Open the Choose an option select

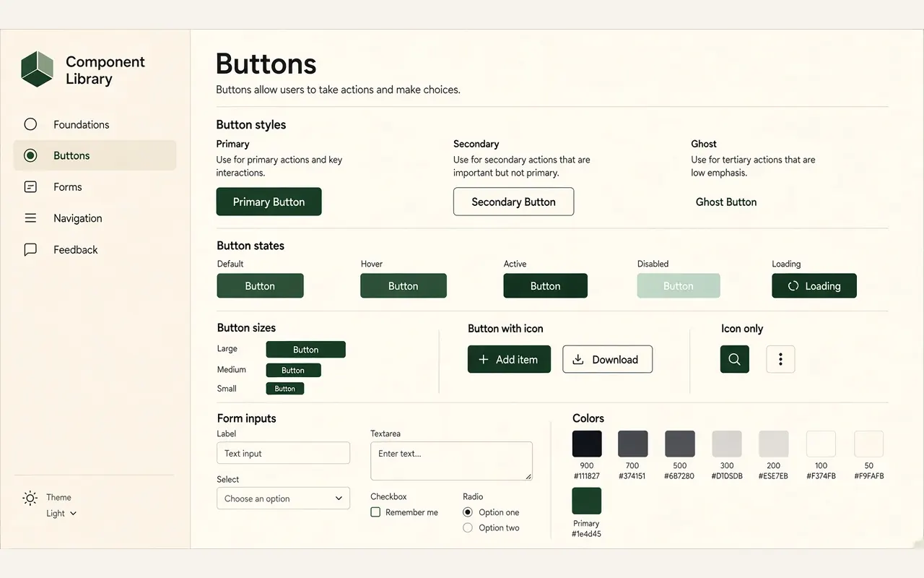click(283, 499)
